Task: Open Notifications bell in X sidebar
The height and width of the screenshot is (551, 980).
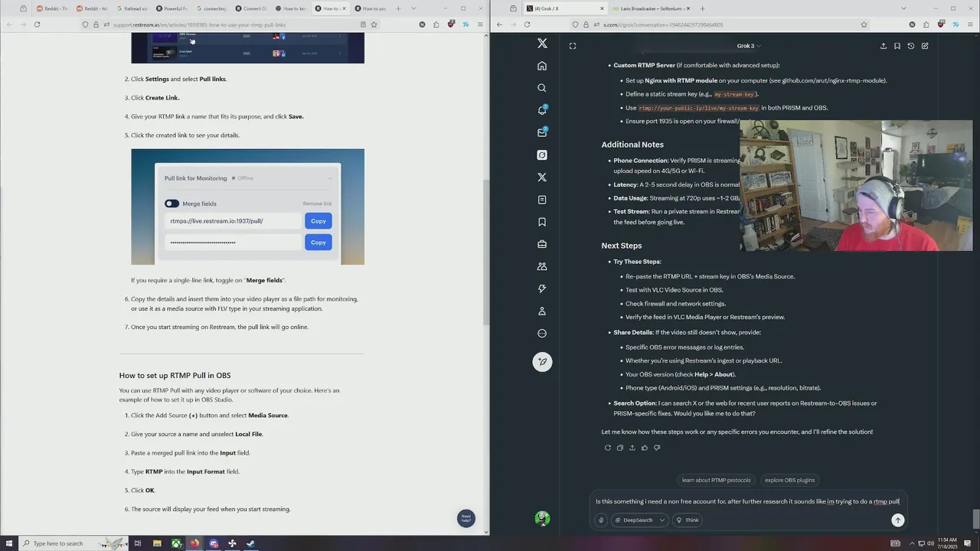Action: coord(542,110)
